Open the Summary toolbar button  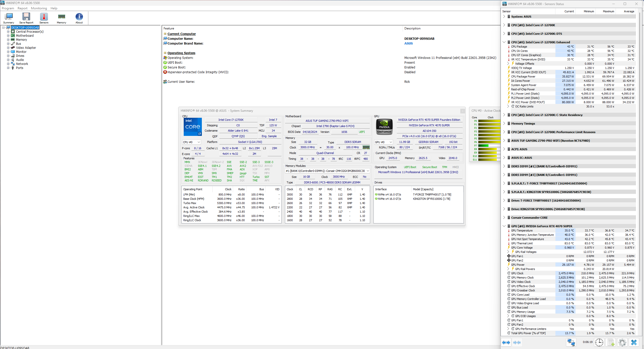tap(9, 18)
